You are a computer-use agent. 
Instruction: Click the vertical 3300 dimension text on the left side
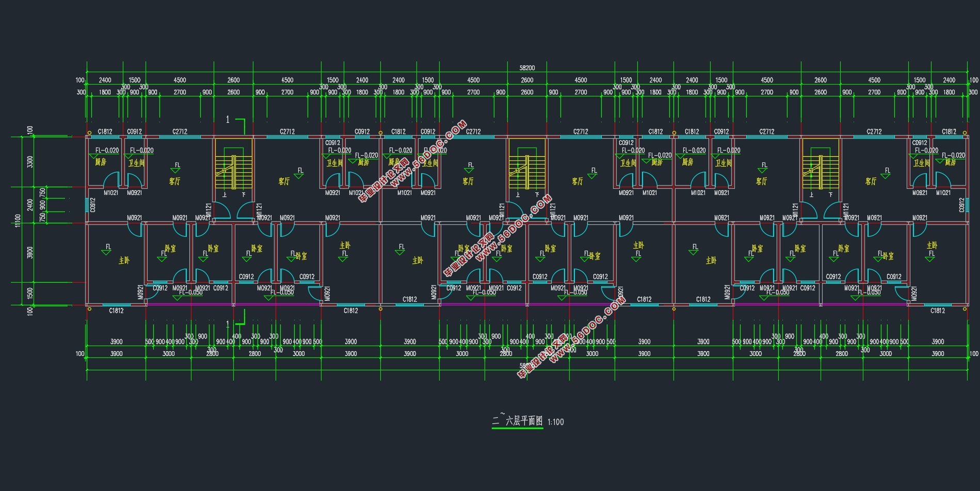click(30, 161)
